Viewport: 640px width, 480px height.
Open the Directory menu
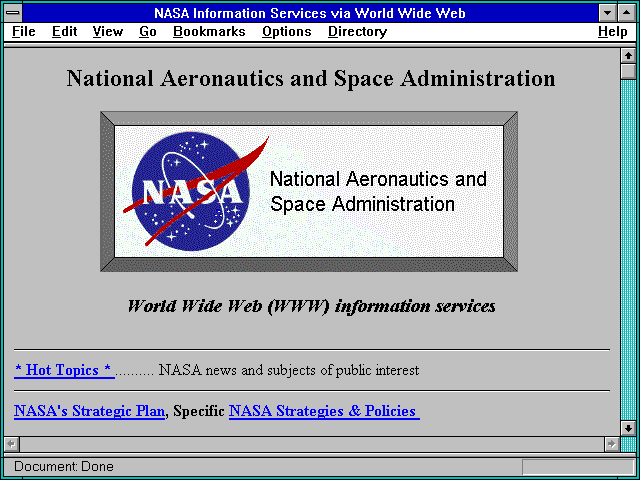pos(357,31)
